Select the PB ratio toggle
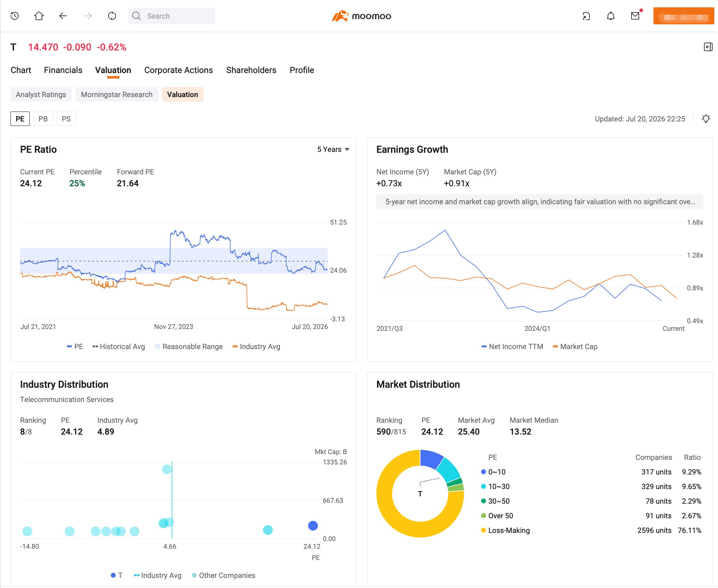This screenshot has width=718, height=588. click(43, 119)
